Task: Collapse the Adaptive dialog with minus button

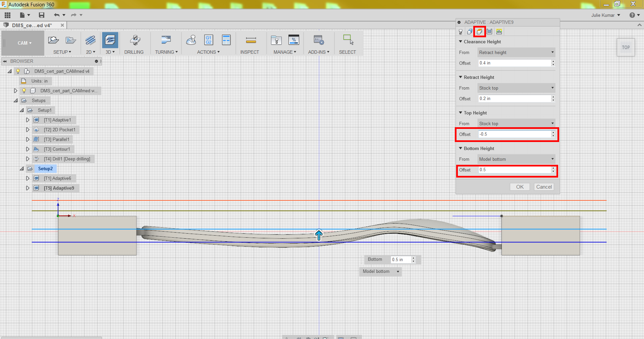Action: 459,22
